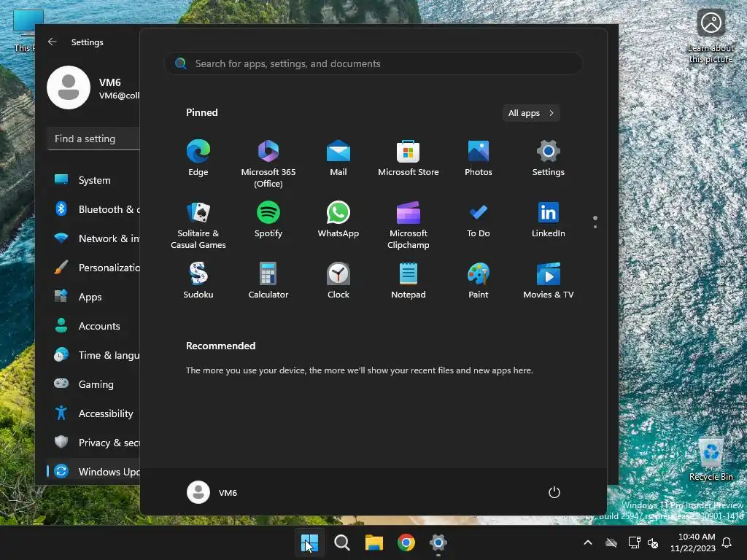
Task: Select Gaming in Settings sidebar
Action: tap(94, 384)
